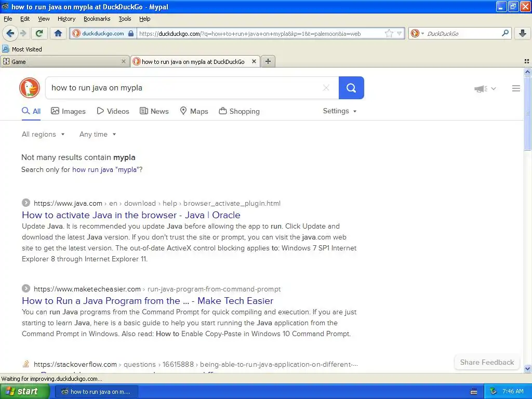Switch to News results
The width and height of the screenshot is (532, 399).
point(154,111)
